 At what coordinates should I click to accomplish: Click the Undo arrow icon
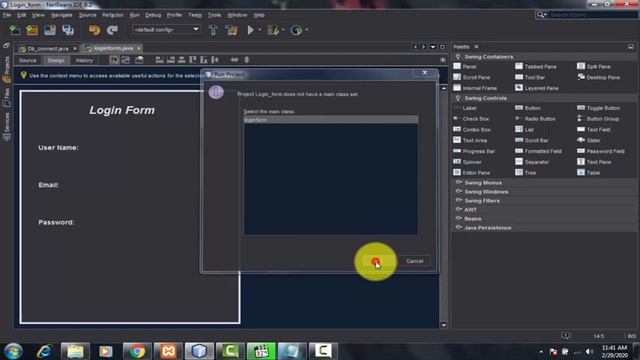coord(94,30)
